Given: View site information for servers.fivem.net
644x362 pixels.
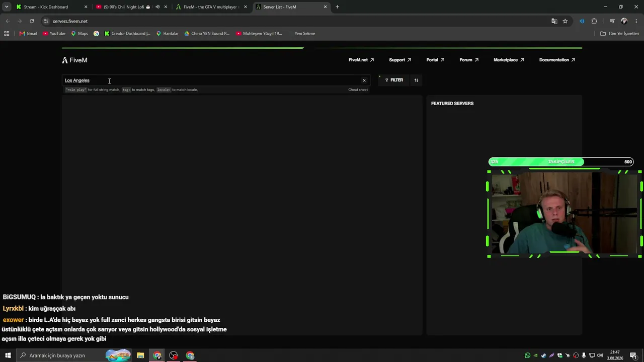Looking at the screenshot, I should 46,21.
